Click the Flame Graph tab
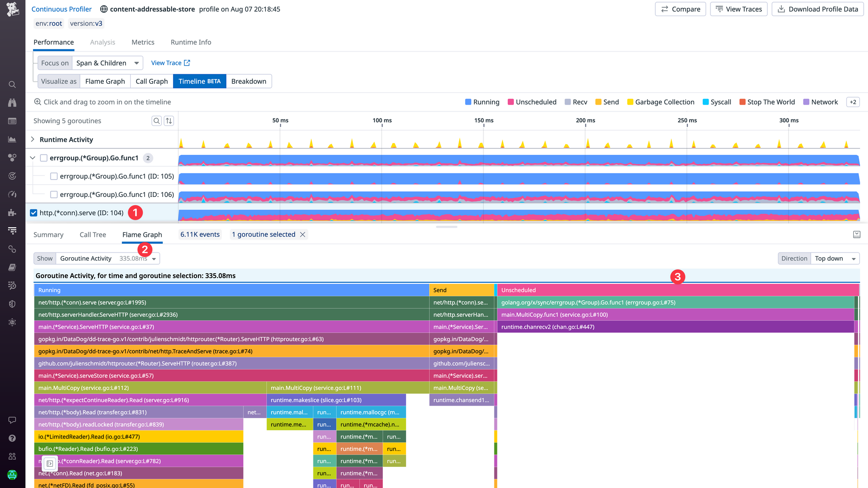Image resolution: width=868 pixels, height=488 pixels. click(x=142, y=233)
